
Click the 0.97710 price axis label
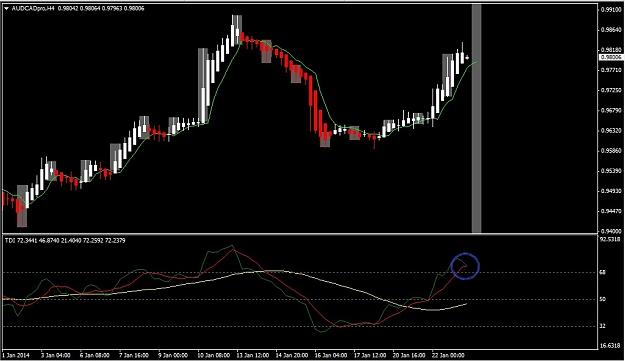point(611,70)
